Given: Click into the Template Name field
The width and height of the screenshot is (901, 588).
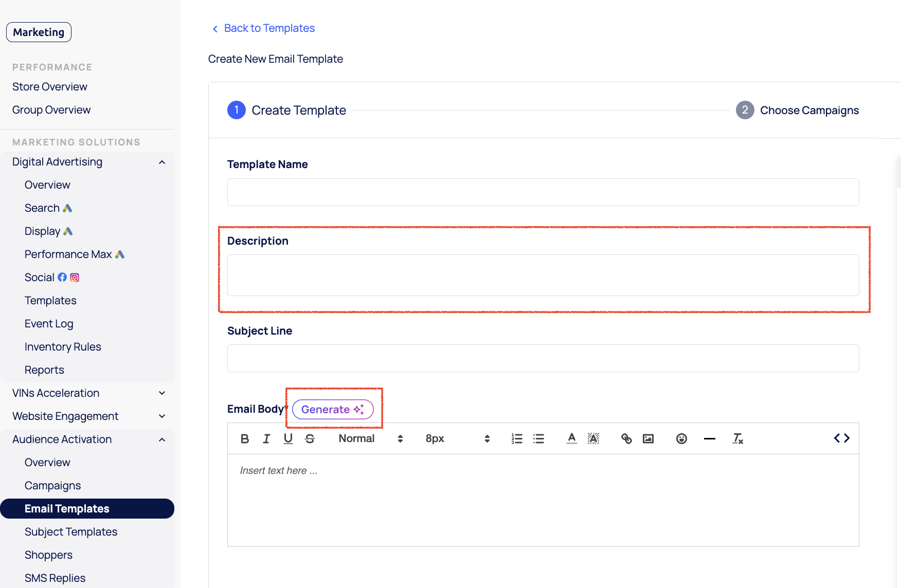Looking at the screenshot, I should click(543, 192).
